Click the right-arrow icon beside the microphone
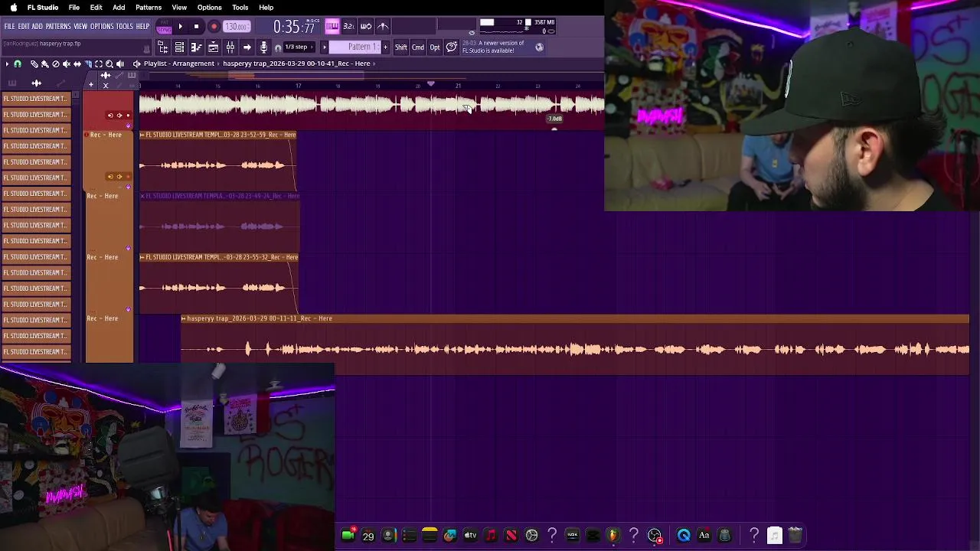The width and height of the screenshot is (980, 551). pos(247,47)
